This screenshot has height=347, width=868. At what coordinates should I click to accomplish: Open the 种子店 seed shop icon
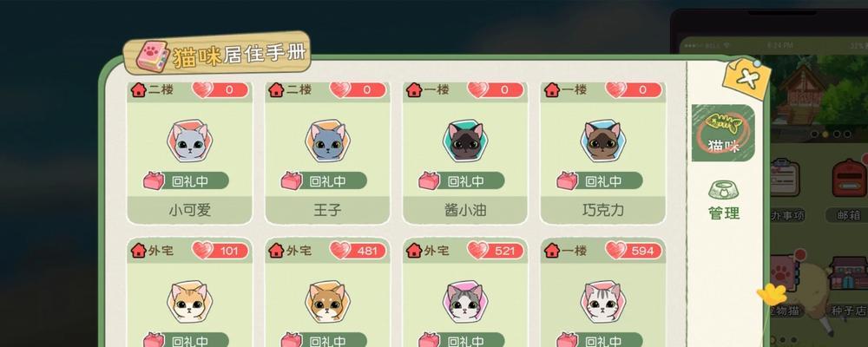(x=849, y=286)
